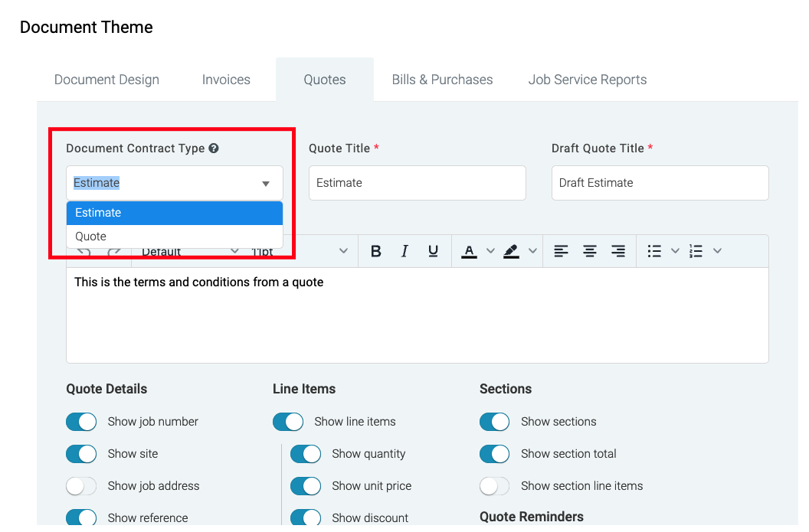Switch to the Invoices tab
Viewport: 809px width, 532px height.
(225, 79)
